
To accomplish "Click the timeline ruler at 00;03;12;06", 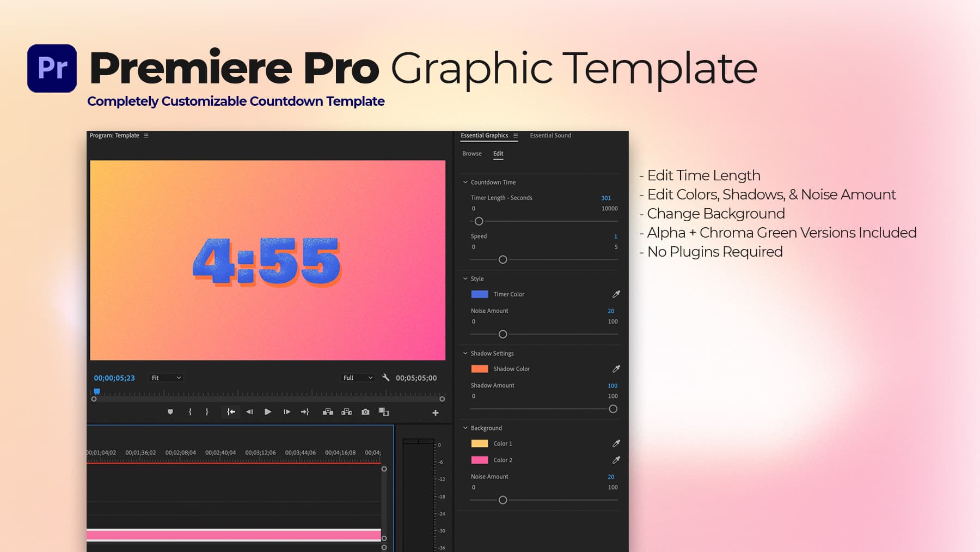I will coord(260,453).
